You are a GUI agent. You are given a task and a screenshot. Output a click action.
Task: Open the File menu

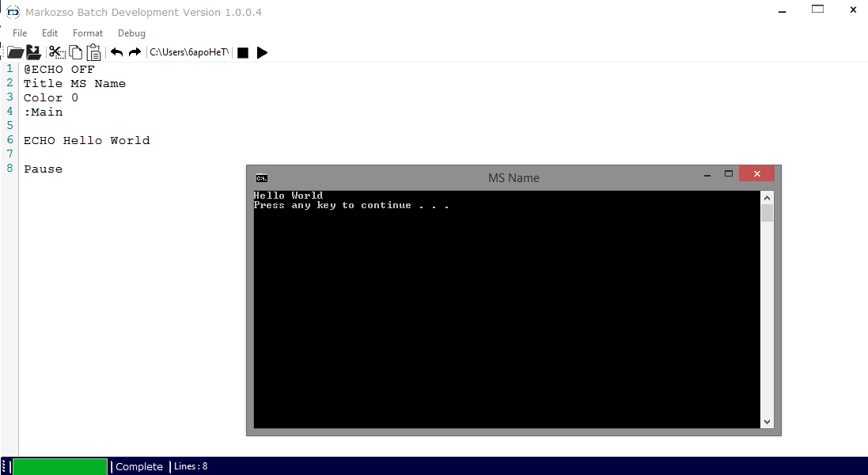[20, 33]
